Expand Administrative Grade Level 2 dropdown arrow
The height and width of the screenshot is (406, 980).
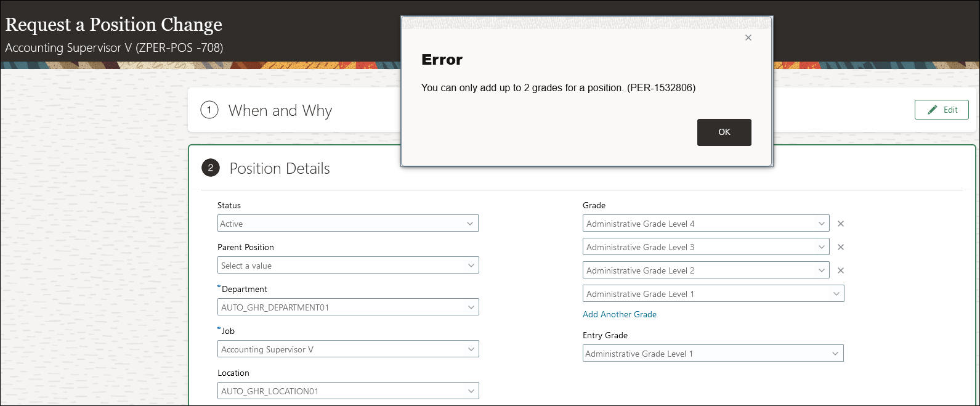(821, 270)
